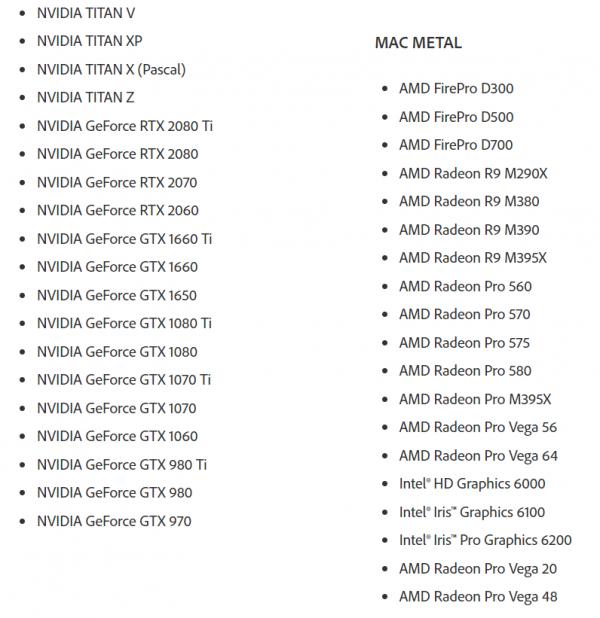600x618 pixels.
Task: Click the AMD Radeon Pro 560 entry
Action: pyautogui.click(x=465, y=286)
